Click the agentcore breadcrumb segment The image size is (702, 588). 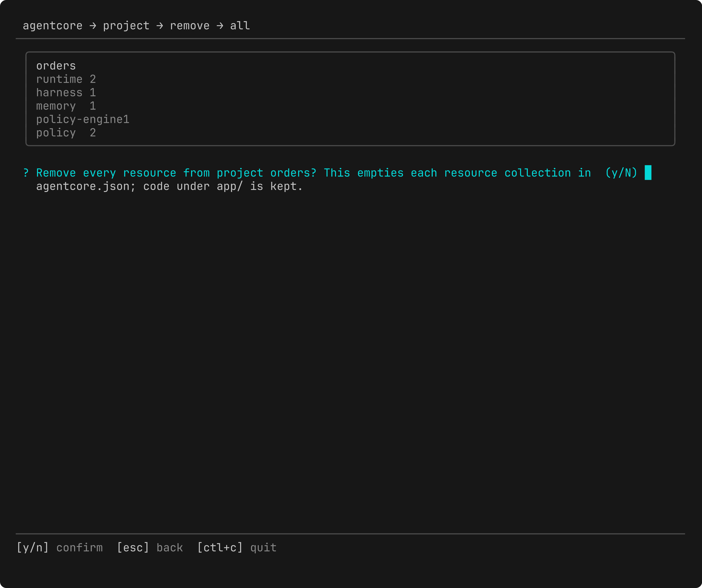53,26
